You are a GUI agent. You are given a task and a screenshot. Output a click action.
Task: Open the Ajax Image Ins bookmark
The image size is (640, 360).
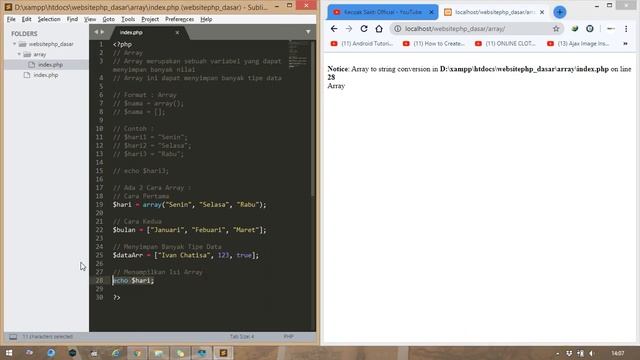tap(578, 44)
